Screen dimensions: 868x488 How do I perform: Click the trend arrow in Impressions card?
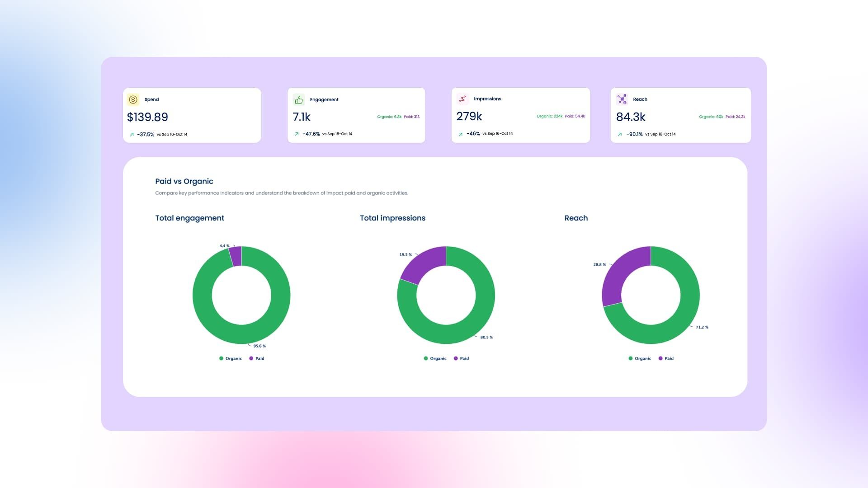(x=461, y=134)
